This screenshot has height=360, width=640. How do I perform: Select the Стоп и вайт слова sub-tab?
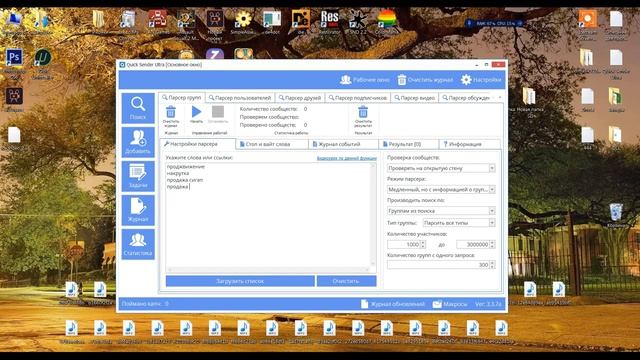(272, 144)
